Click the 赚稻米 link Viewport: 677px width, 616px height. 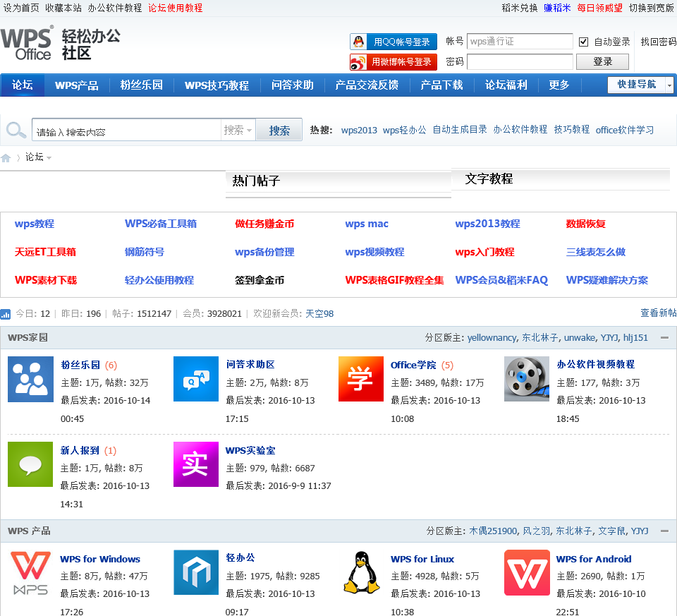click(557, 8)
